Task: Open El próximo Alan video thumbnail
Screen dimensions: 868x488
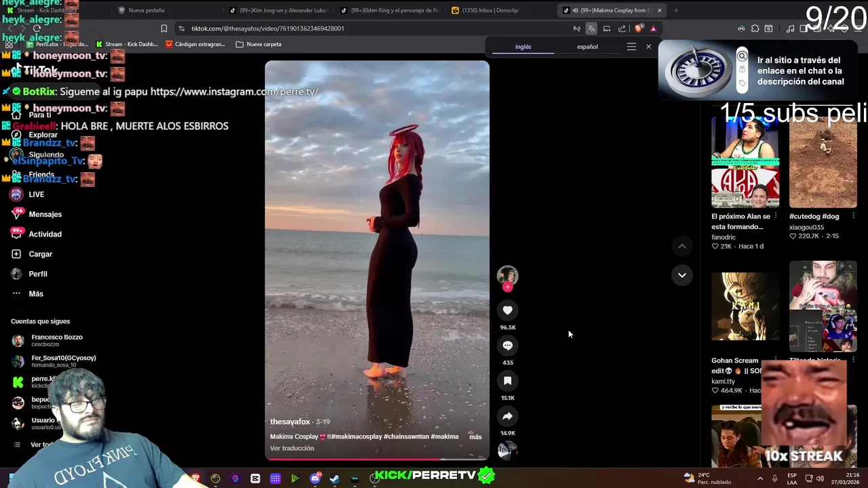Action: pyautogui.click(x=745, y=163)
